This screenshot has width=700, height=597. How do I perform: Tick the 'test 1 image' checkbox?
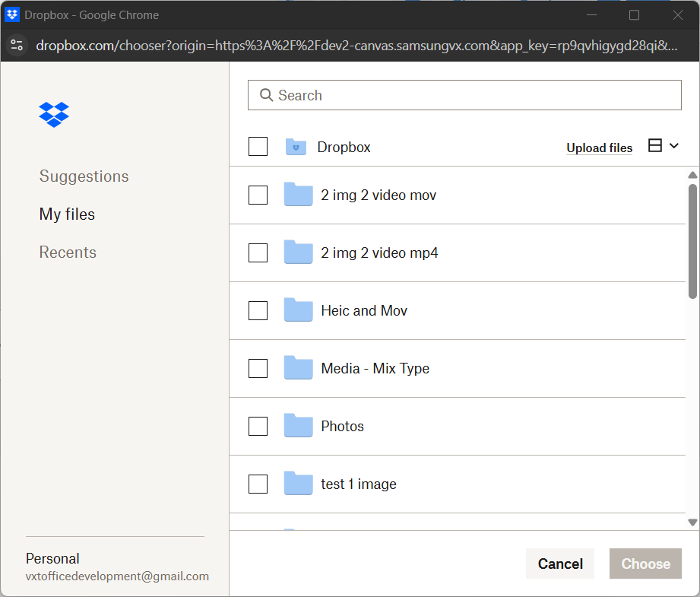point(258,484)
